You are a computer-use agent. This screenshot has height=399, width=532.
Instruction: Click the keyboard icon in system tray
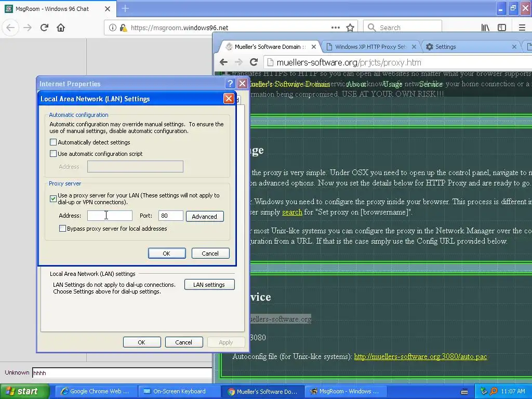[x=464, y=392]
